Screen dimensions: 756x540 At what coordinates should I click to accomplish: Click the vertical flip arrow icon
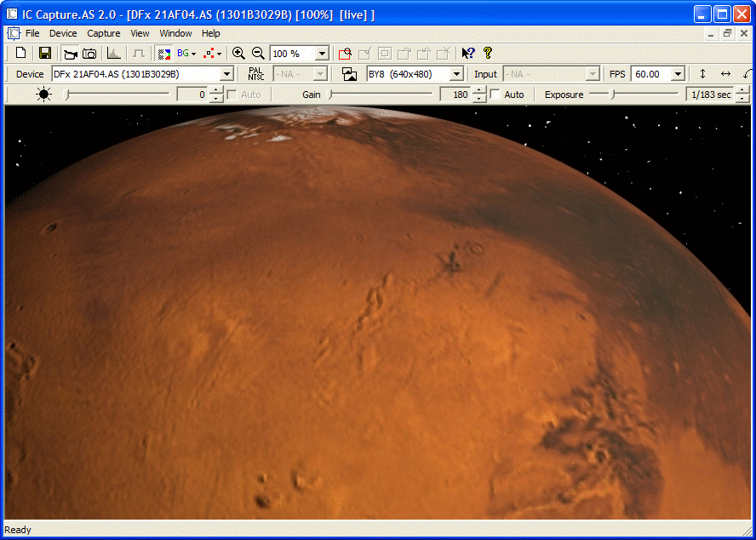[x=702, y=74]
